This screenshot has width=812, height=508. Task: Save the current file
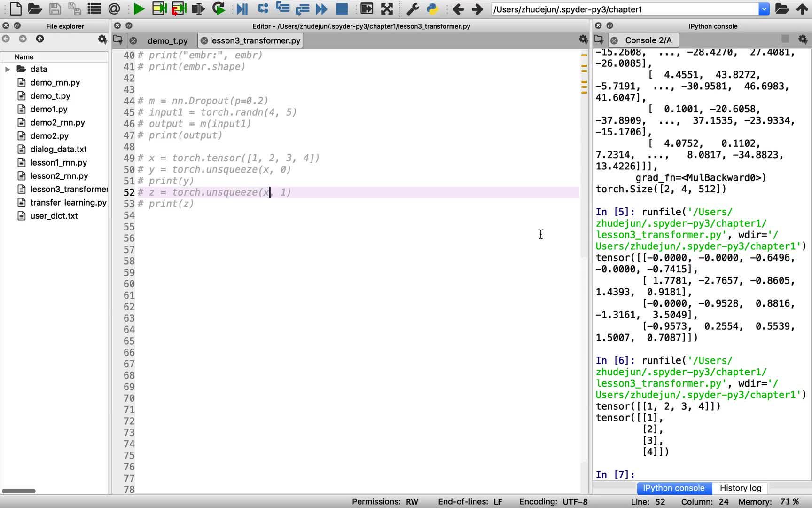click(55, 8)
